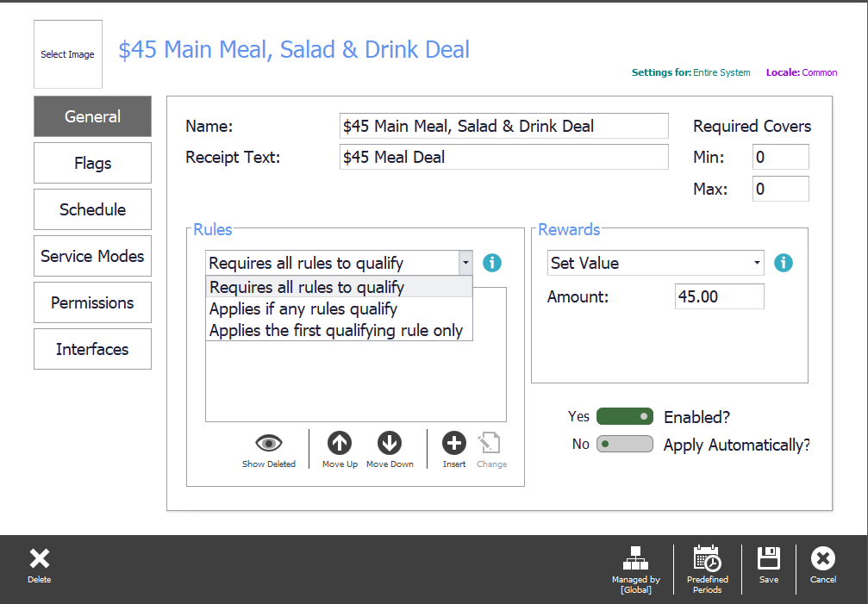Open the Set Value rewards dropdown
Viewport: 868px width, 604px height.
click(x=655, y=263)
